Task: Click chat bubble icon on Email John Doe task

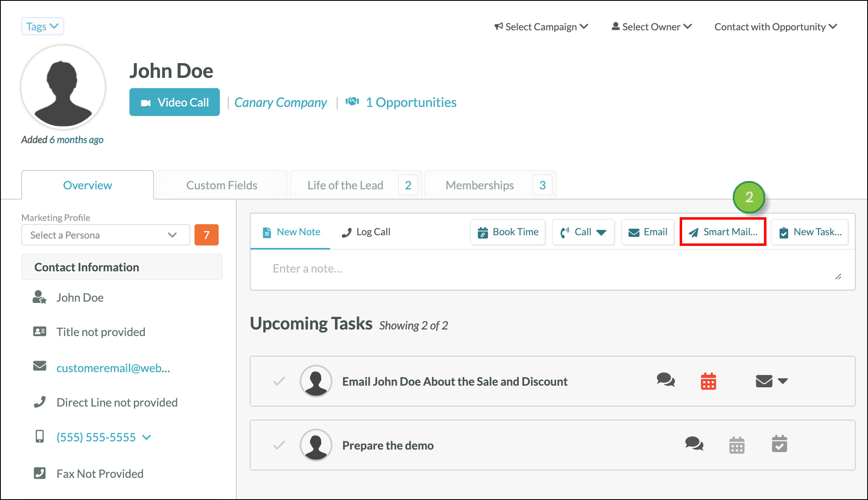Action: pos(665,381)
